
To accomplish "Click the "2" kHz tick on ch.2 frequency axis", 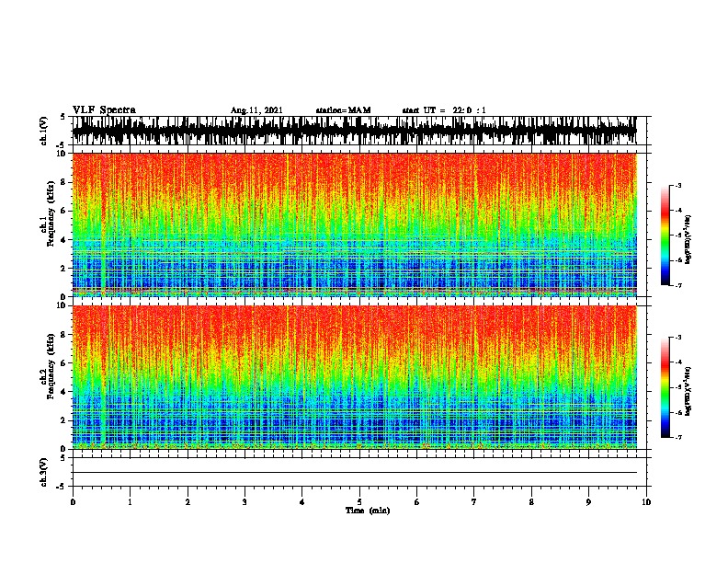I will (x=64, y=420).
